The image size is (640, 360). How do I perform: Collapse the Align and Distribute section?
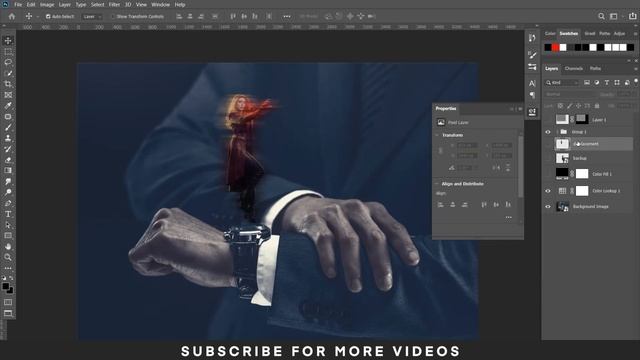click(437, 184)
